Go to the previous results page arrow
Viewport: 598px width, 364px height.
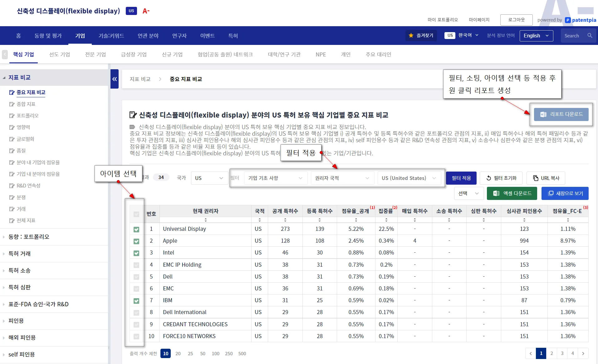point(531,353)
